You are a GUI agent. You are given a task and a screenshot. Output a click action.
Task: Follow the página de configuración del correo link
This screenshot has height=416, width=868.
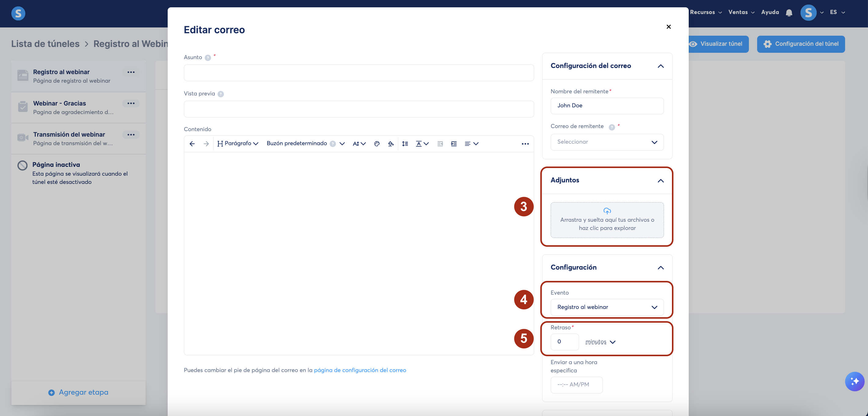coord(360,370)
